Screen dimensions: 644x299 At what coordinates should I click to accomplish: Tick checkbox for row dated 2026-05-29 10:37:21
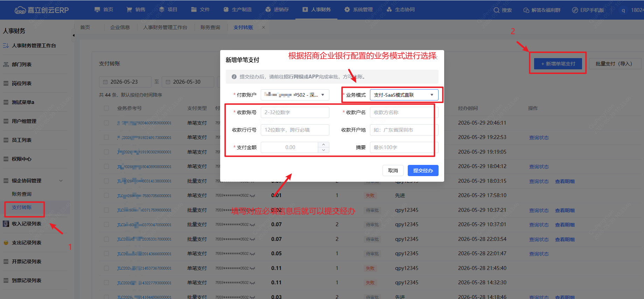106,210
